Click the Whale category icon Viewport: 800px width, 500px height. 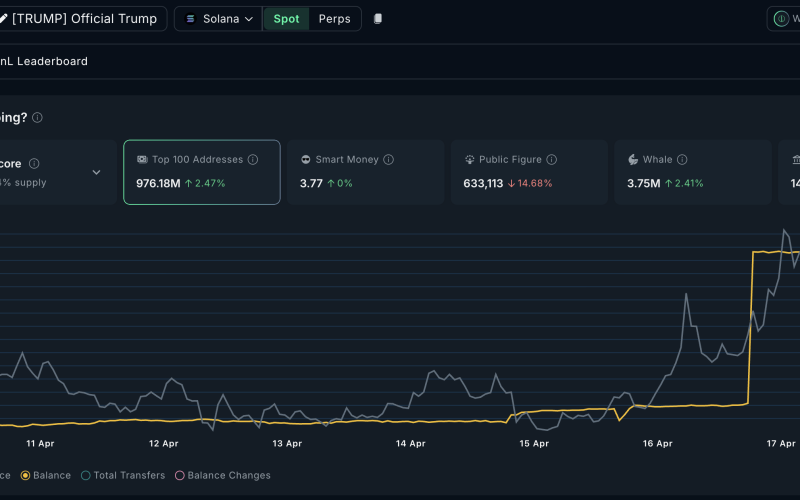(633, 160)
